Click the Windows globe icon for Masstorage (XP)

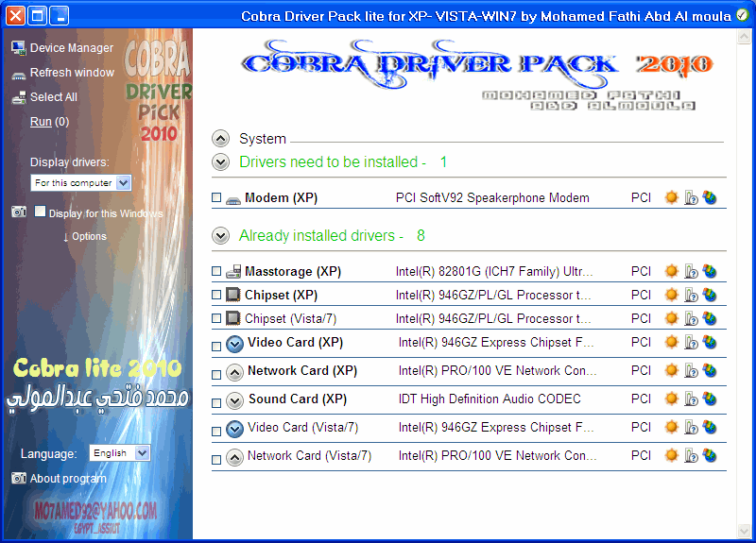(710, 271)
